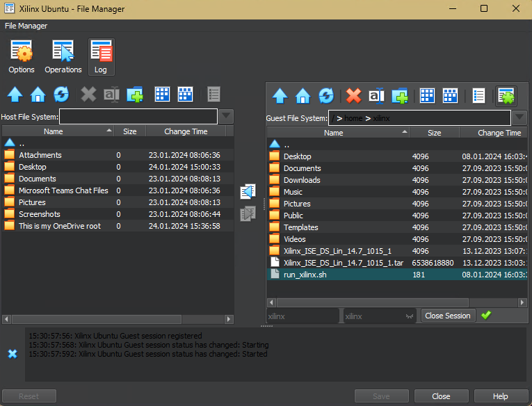Image resolution: width=532 pixels, height=406 pixels.
Task: Invert selection in host pane
Action: [x=185, y=95]
